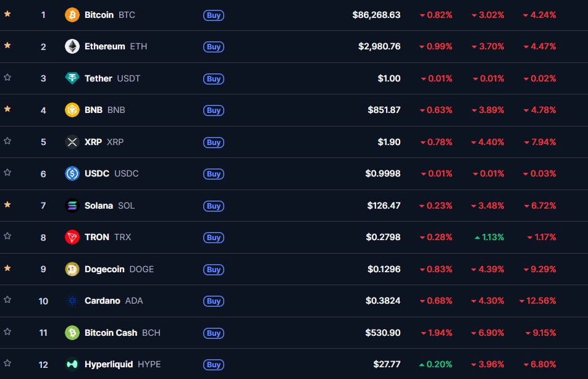Click the TRON red logo icon
This screenshot has width=588, height=379.
pos(72,237)
